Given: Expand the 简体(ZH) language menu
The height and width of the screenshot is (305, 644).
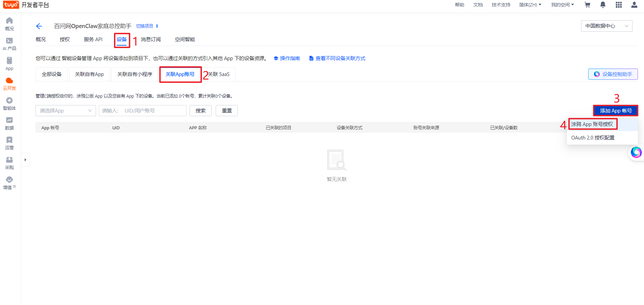Looking at the screenshot, I should [x=530, y=5].
